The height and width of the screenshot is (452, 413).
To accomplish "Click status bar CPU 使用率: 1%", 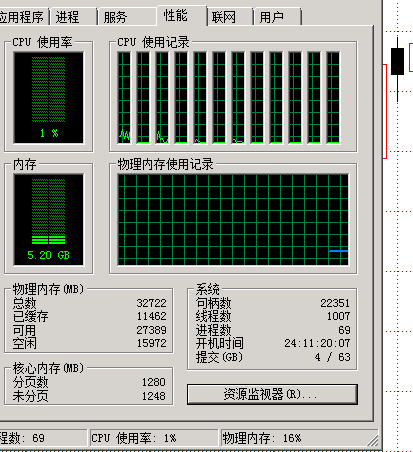I will coord(154,438).
